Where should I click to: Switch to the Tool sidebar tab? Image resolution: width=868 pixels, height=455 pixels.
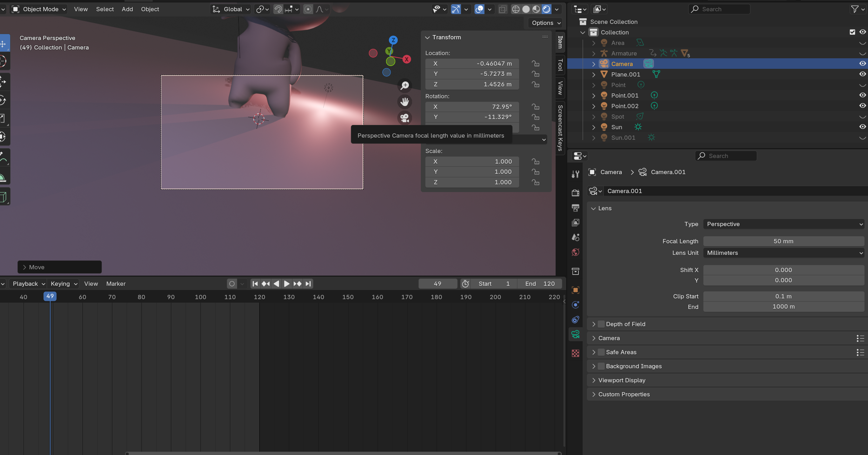click(560, 65)
